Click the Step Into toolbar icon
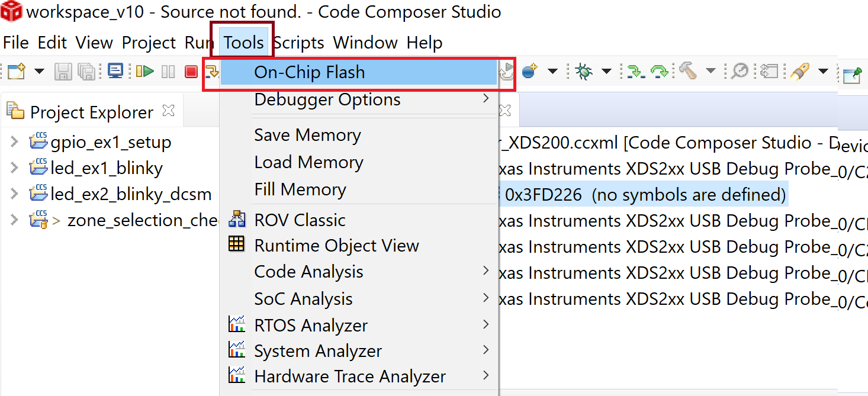868x396 pixels. pos(636,70)
